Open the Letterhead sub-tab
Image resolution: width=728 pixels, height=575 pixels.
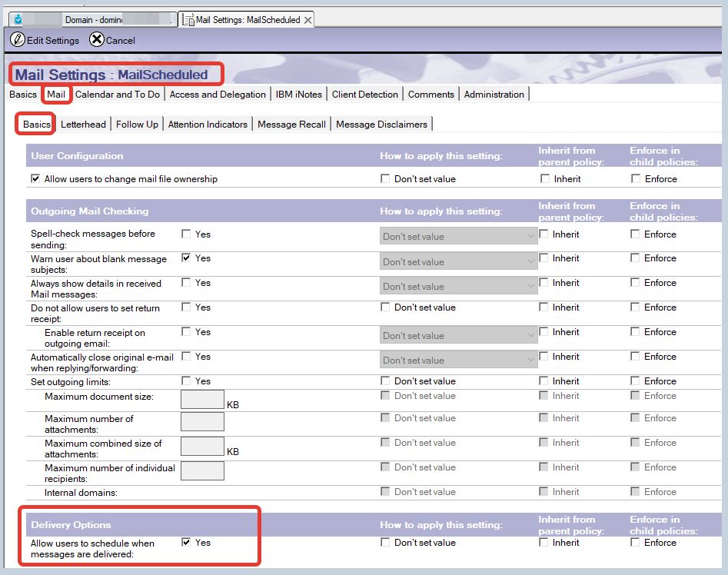(x=84, y=125)
